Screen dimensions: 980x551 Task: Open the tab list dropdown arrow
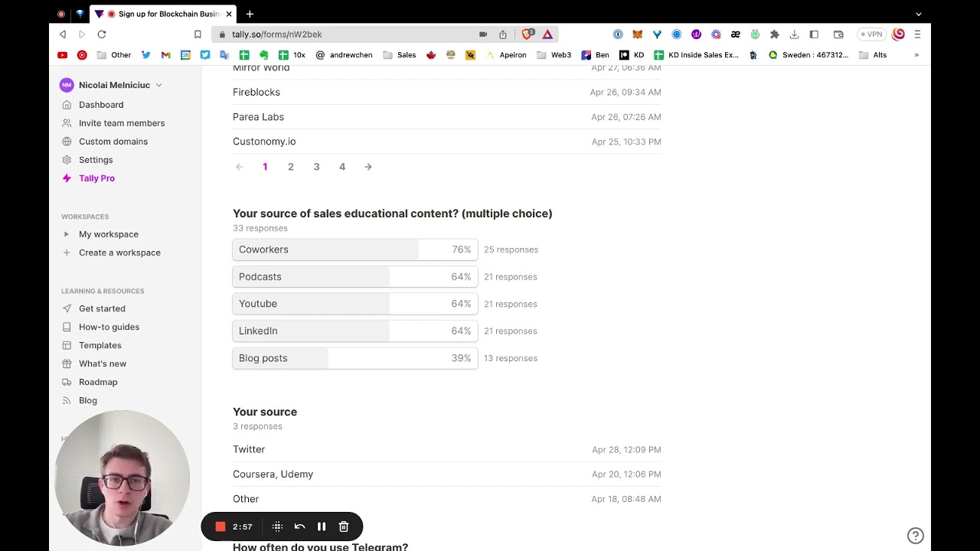[x=919, y=14]
